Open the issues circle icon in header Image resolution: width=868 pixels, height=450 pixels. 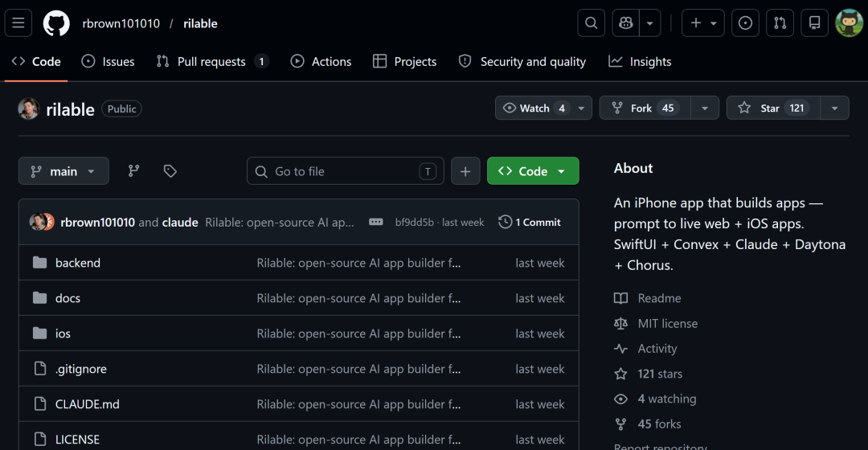pos(745,23)
